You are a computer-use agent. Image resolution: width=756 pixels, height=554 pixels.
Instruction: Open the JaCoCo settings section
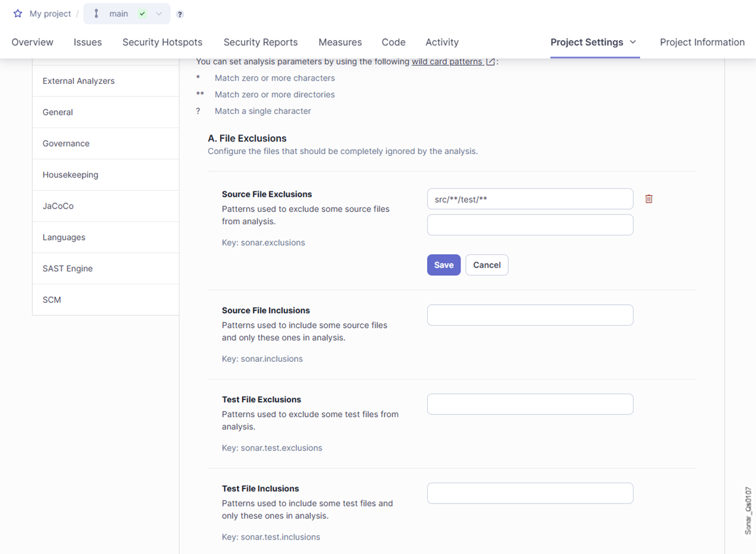tap(58, 206)
